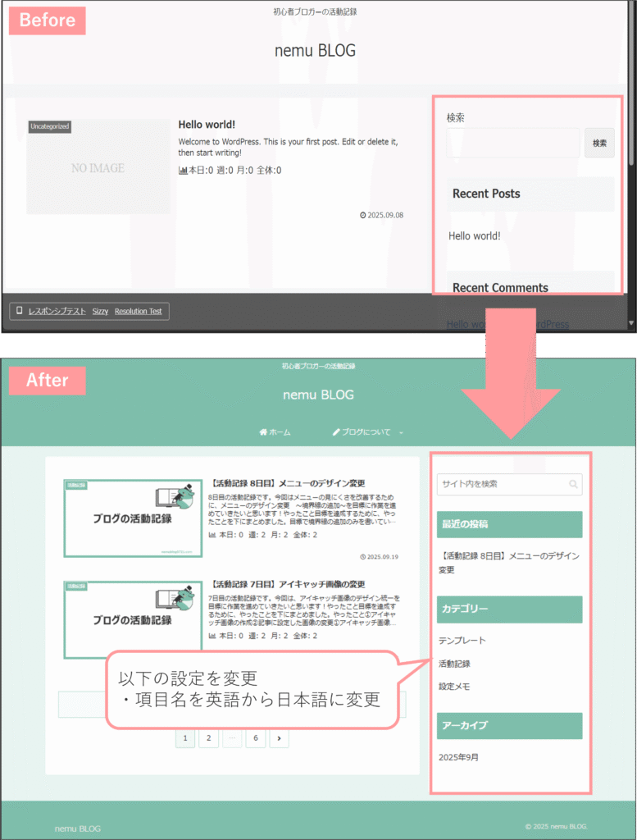
Task: Click the smartphone icon beside レスポンシブテスト
Action: tap(18, 312)
